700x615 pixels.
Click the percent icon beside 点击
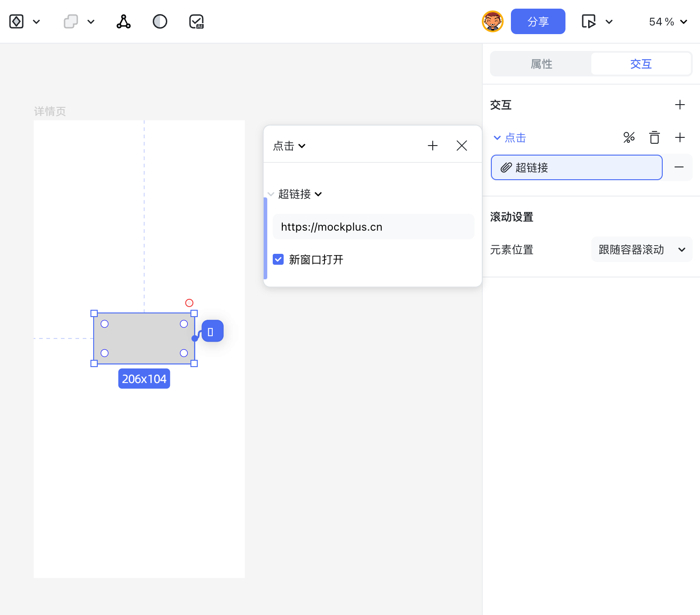point(629,137)
